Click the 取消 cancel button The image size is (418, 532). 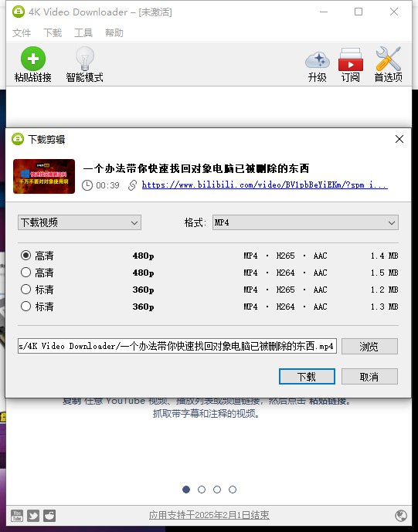tap(369, 377)
